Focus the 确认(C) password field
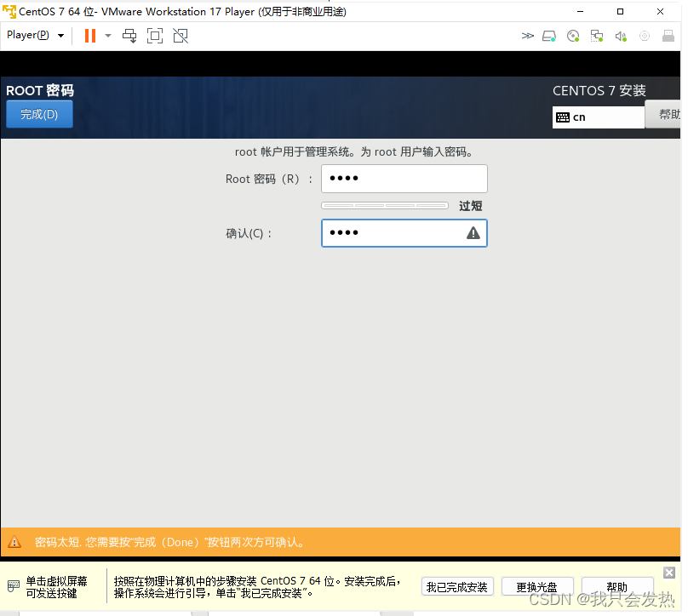 coord(404,233)
